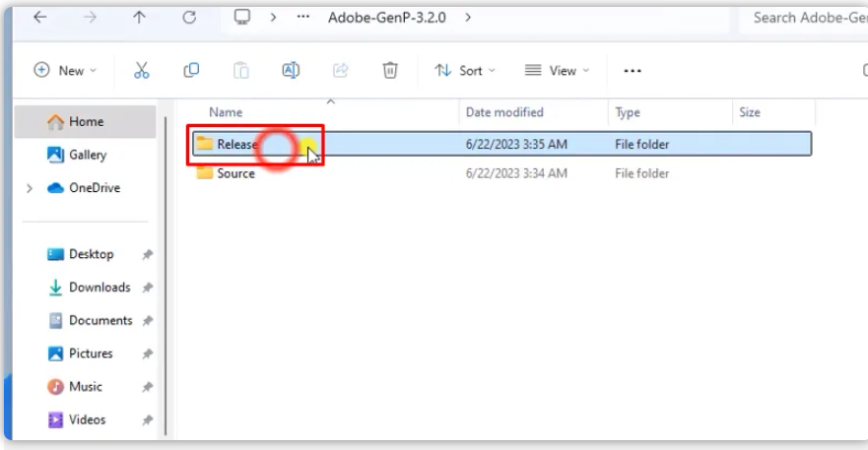Open Downloads in the sidebar
Screen dimensions: 868x450
(99, 288)
